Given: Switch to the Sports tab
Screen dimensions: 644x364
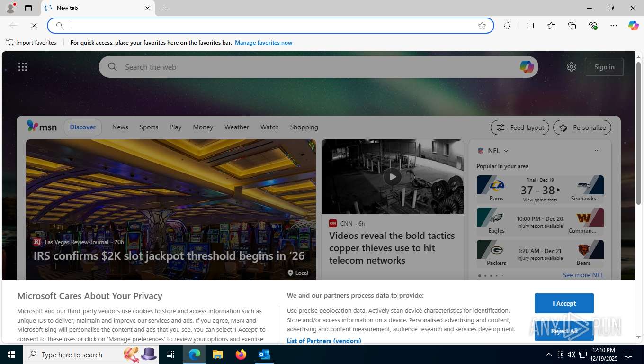Looking at the screenshot, I should point(149,127).
